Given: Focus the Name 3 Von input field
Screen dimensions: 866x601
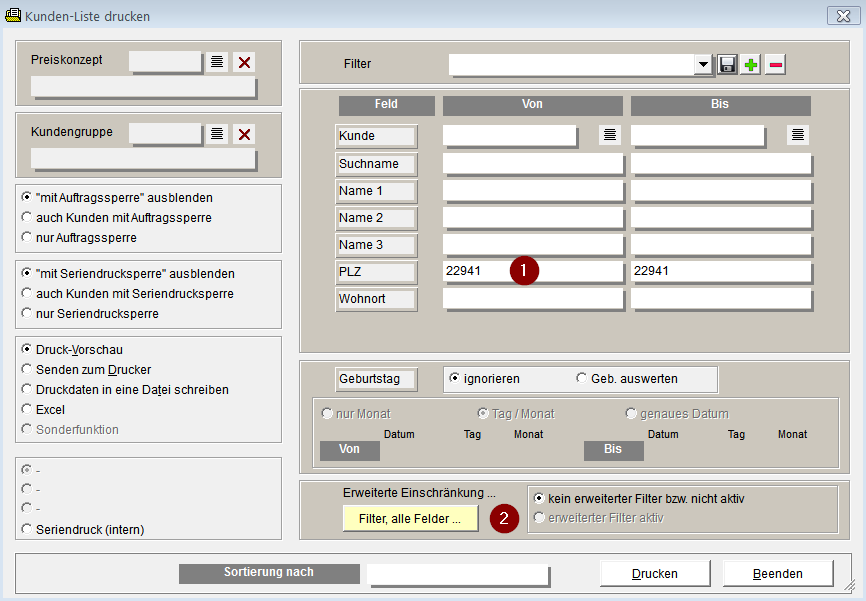Looking at the screenshot, I should 533,245.
